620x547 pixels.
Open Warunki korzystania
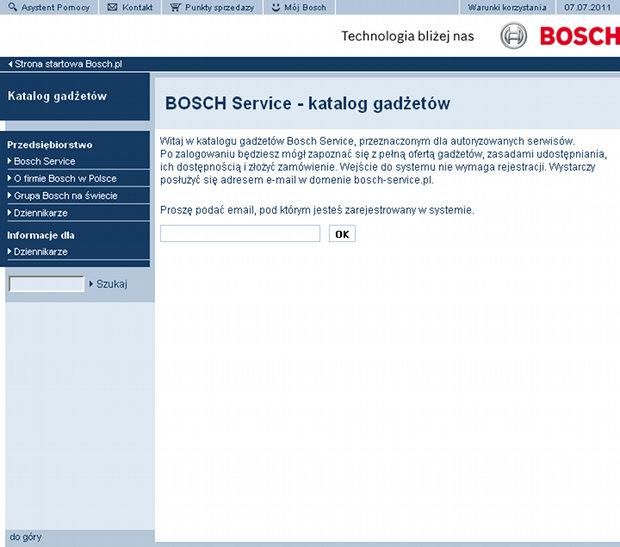coord(507,7)
